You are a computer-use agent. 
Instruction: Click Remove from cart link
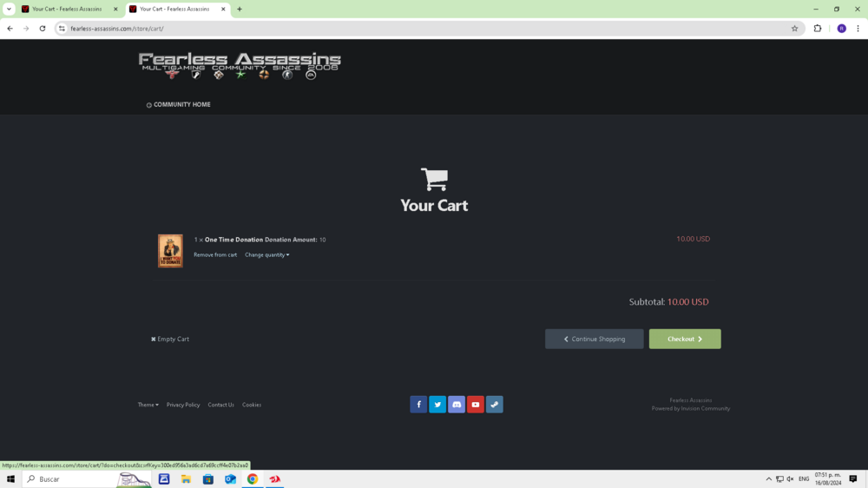tap(215, 254)
